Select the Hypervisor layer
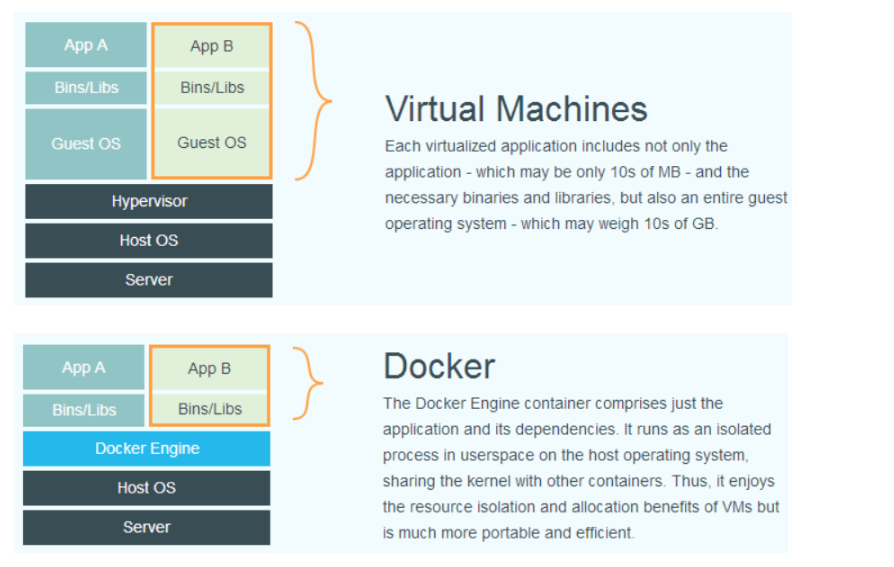Image resolution: width=894 pixels, height=567 pixels. [149, 201]
